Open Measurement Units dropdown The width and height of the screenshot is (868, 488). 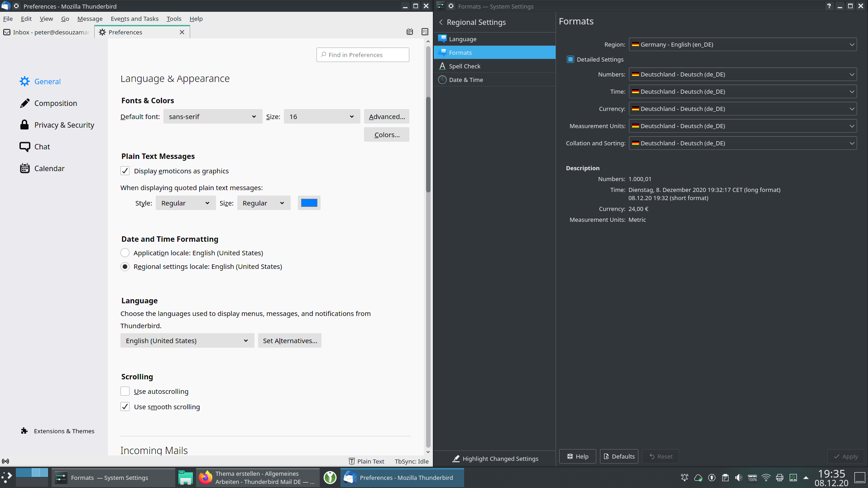point(743,126)
